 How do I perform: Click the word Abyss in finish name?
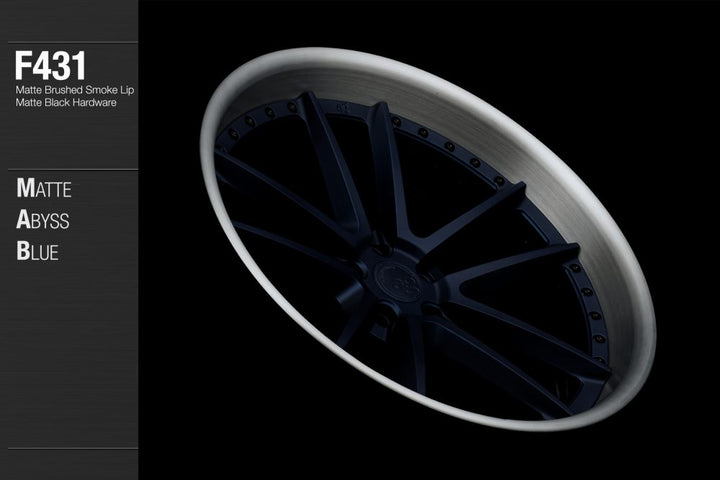(45, 220)
